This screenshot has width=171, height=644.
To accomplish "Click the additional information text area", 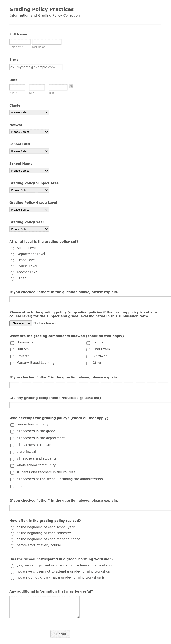I will (44, 607).
